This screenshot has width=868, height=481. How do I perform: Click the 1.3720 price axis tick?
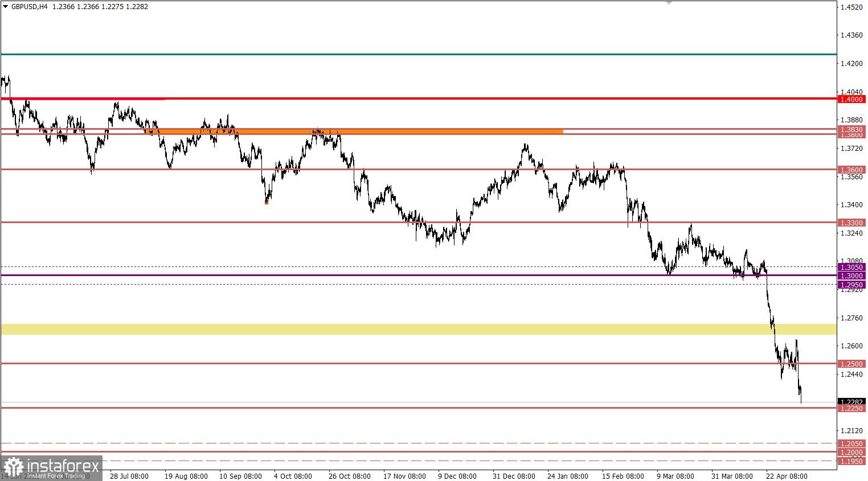pyautogui.click(x=852, y=149)
